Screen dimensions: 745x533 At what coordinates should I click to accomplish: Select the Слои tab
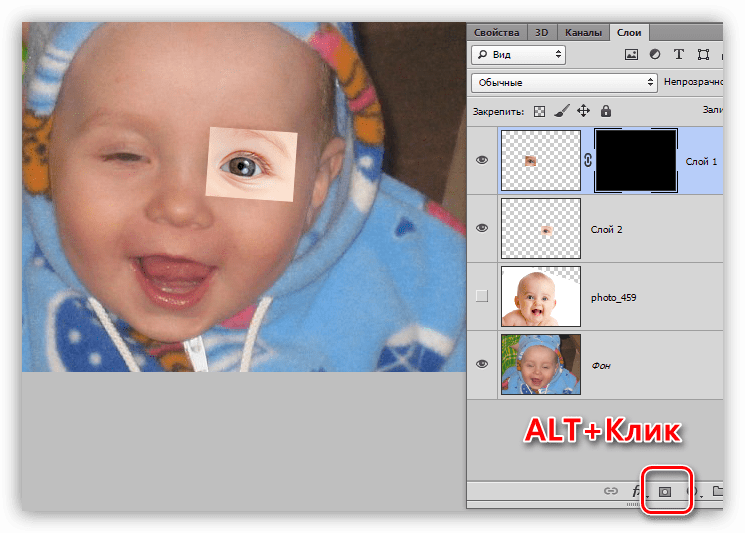coord(629,32)
